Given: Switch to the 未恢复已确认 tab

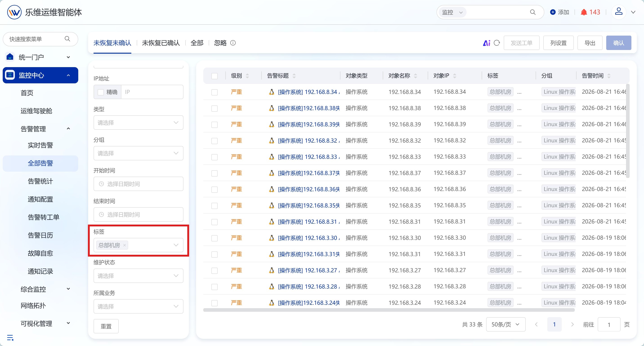Looking at the screenshot, I should tap(161, 43).
